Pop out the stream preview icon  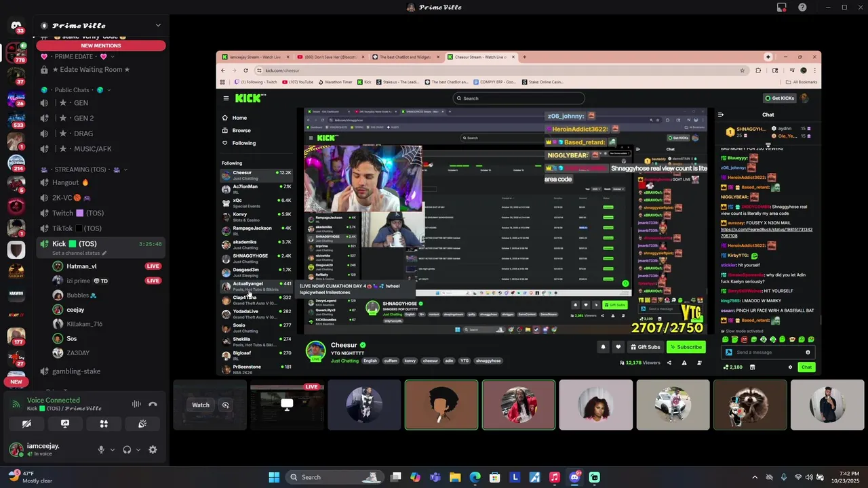click(226, 405)
